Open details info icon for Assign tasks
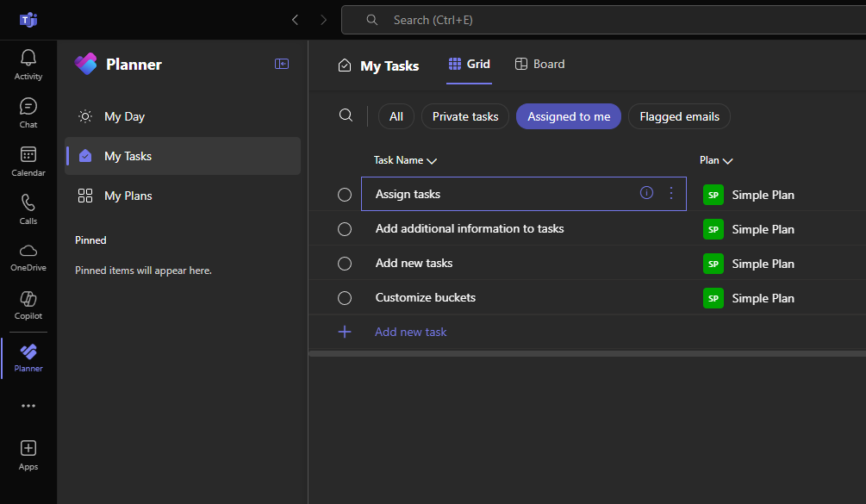Screen dimensions: 866x504 [x=646, y=193]
